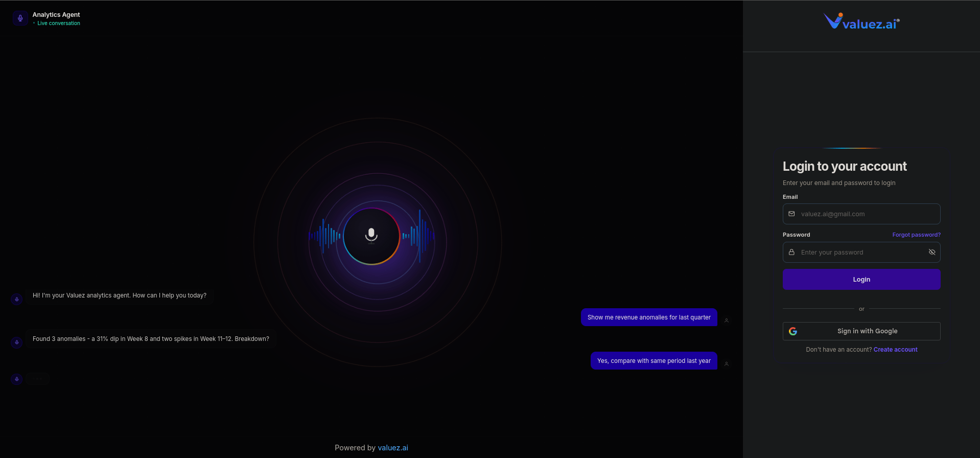
Task: Toggle password visibility eye icon
Action: pyautogui.click(x=932, y=253)
